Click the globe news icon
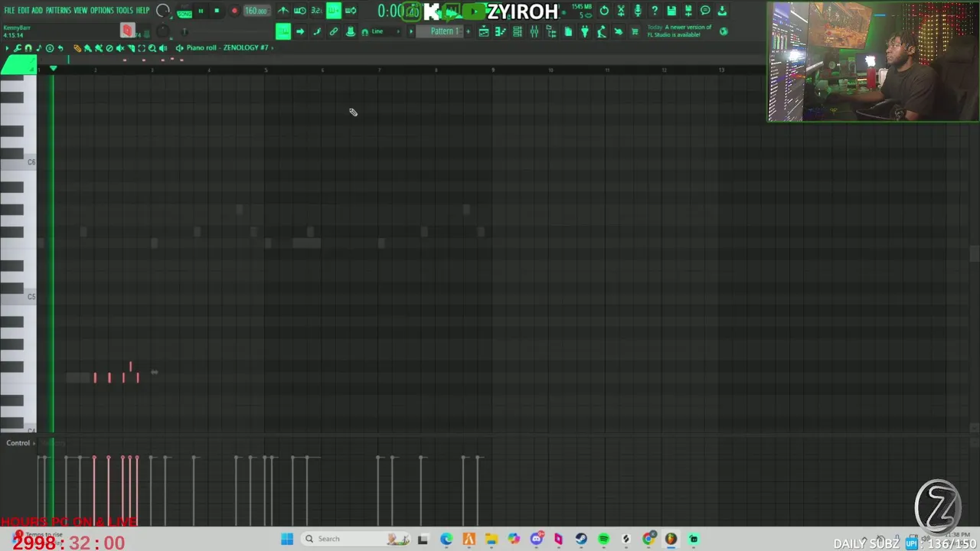Viewport: 980px width, 551px height. point(724,31)
